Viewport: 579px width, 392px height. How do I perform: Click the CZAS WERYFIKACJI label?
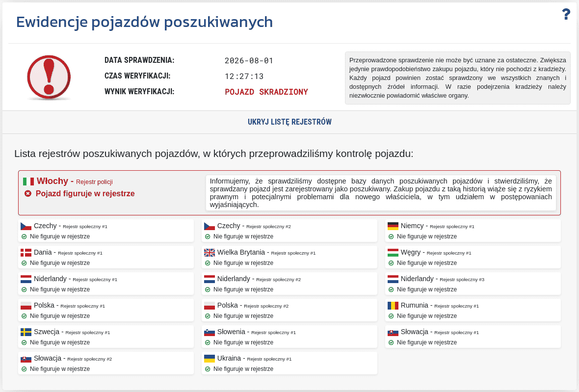[137, 76]
